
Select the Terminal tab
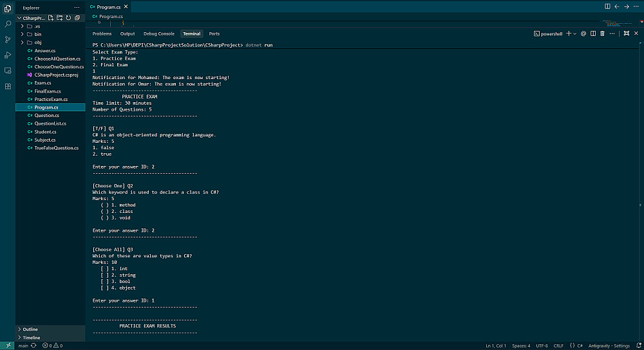(x=192, y=33)
